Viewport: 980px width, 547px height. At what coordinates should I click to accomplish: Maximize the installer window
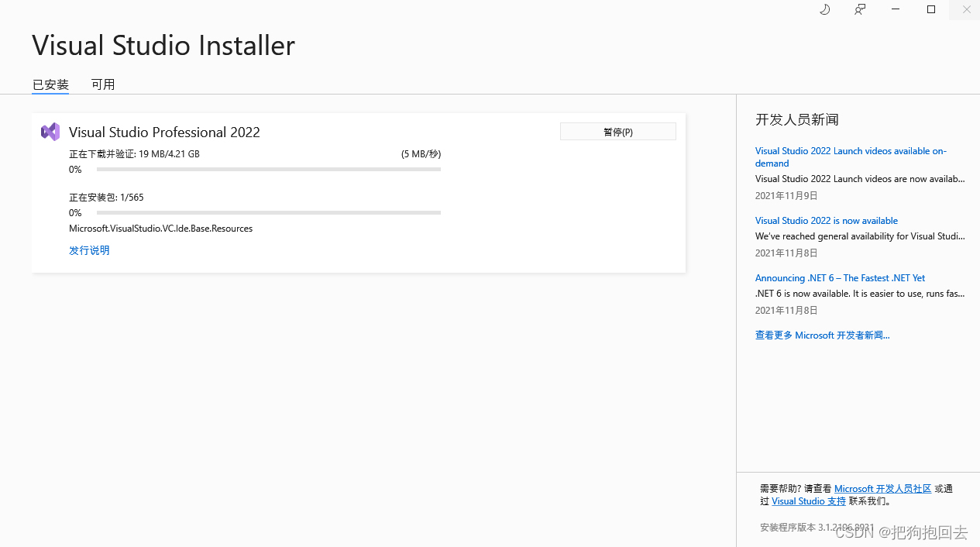pos(931,9)
